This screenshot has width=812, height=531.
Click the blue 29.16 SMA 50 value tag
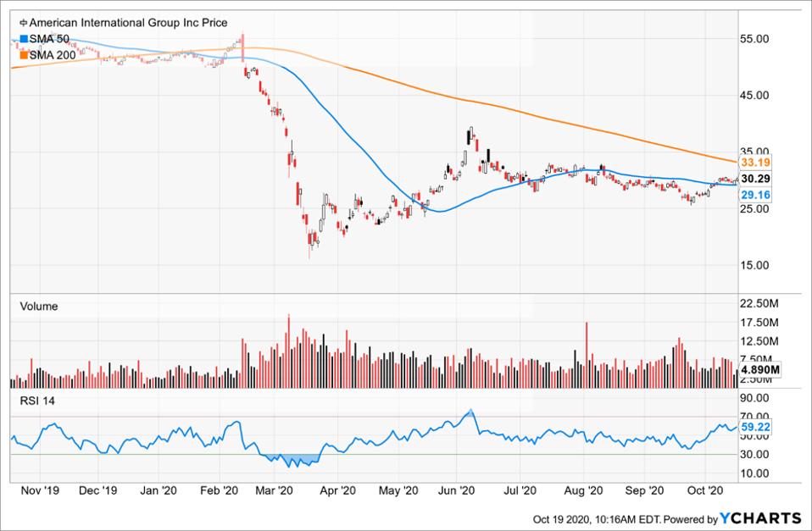(x=754, y=195)
